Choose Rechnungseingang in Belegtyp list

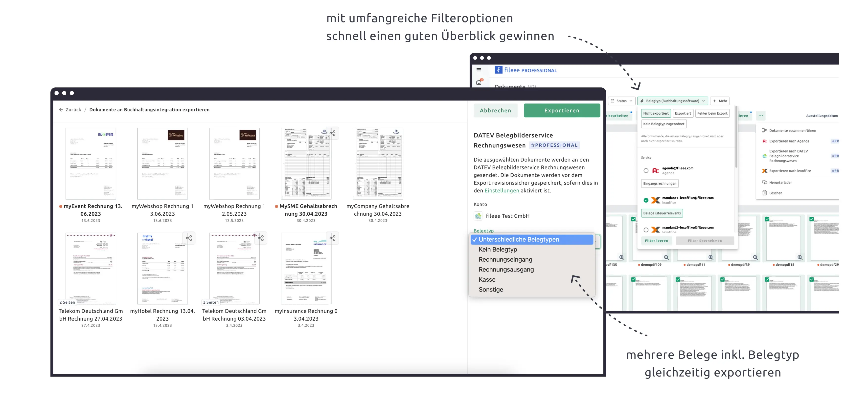[x=505, y=259]
